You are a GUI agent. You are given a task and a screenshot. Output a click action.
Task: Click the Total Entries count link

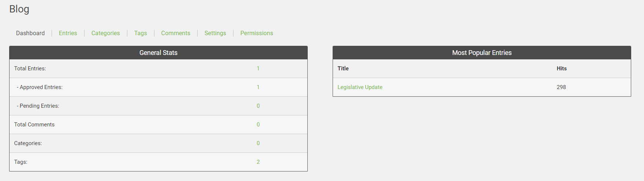[x=258, y=69]
